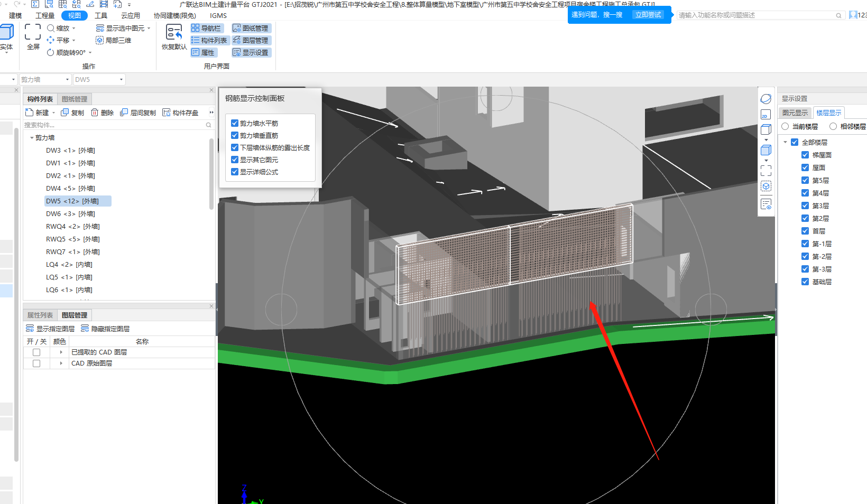Uncheck 剪力墙水平筋 checkbox
This screenshot has height=504, width=867.
click(x=235, y=123)
